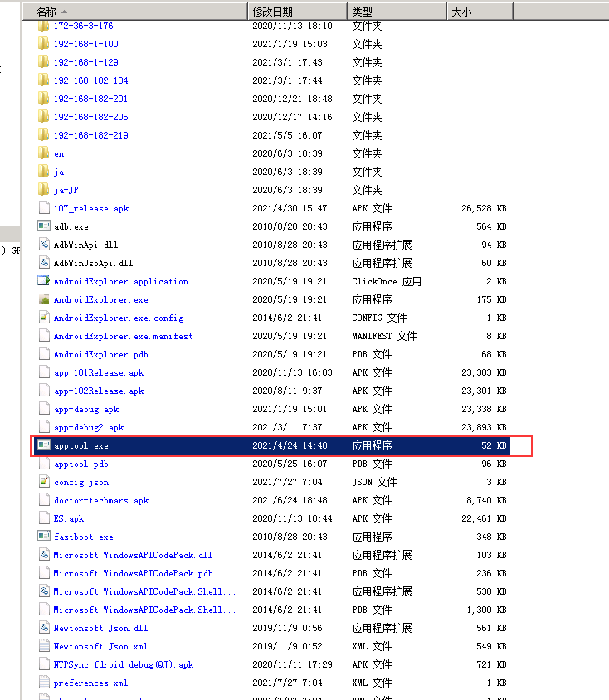
Task: Select file name app-debug2.apk
Action: (x=89, y=428)
